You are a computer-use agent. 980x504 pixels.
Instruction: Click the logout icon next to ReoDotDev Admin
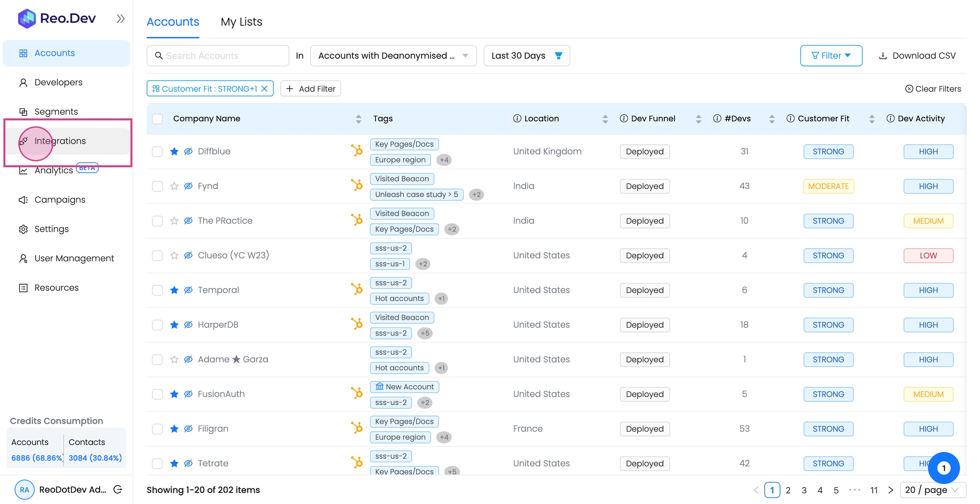[x=118, y=490]
